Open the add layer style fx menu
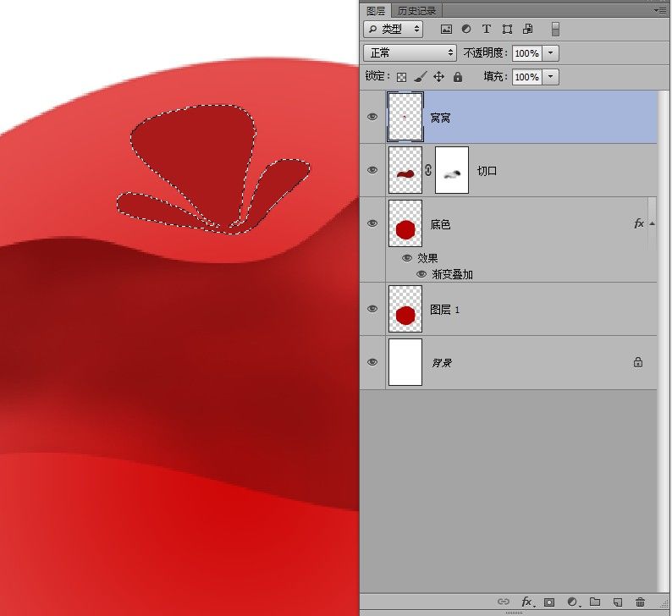672x616 pixels. tap(526, 602)
